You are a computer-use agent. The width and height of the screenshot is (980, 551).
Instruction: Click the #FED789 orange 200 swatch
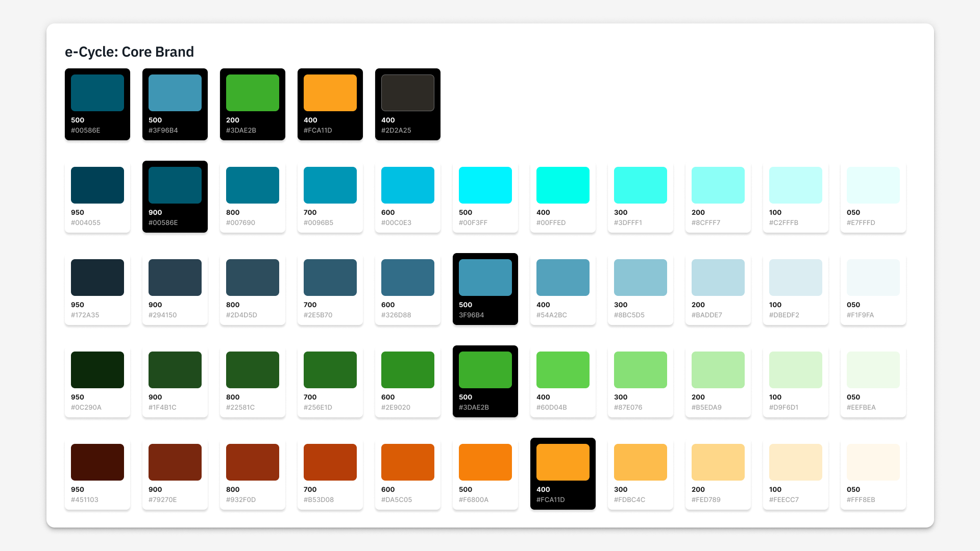(x=718, y=462)
